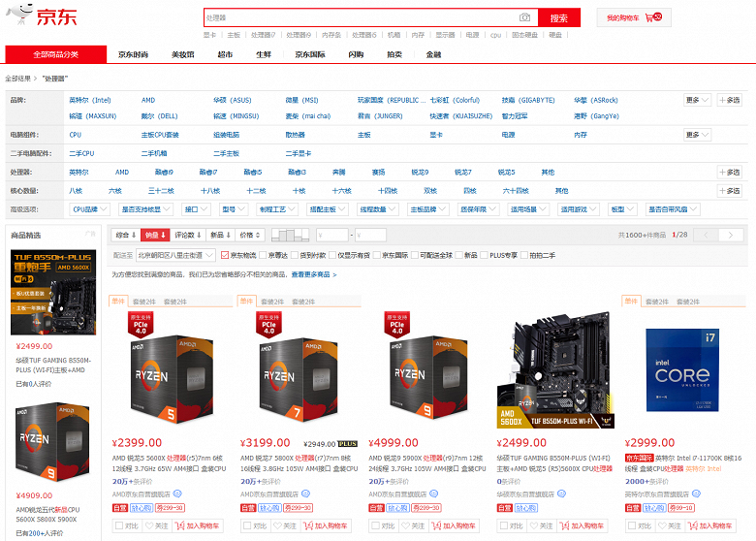This screenshot has height=541, width=756.
Task: Open the shopping cart icon with badge
Action: [653, 17]
